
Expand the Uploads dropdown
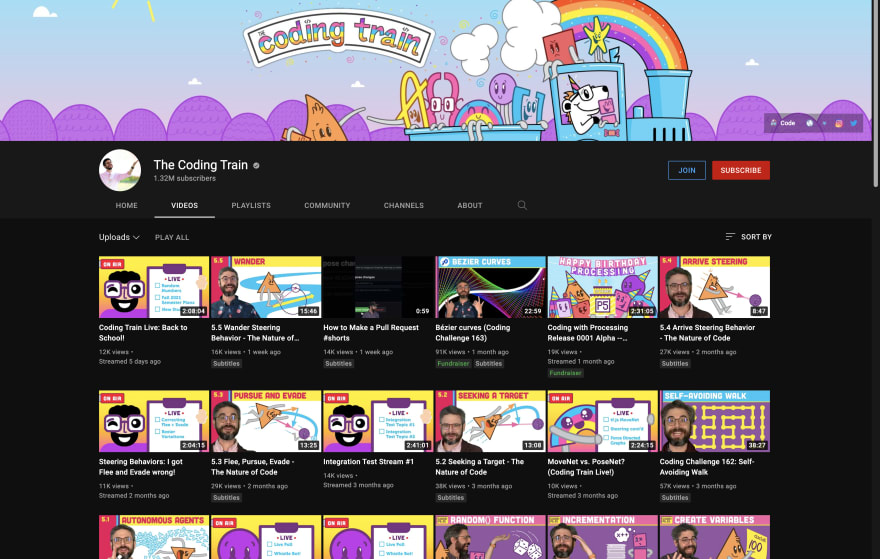[119, 237]
